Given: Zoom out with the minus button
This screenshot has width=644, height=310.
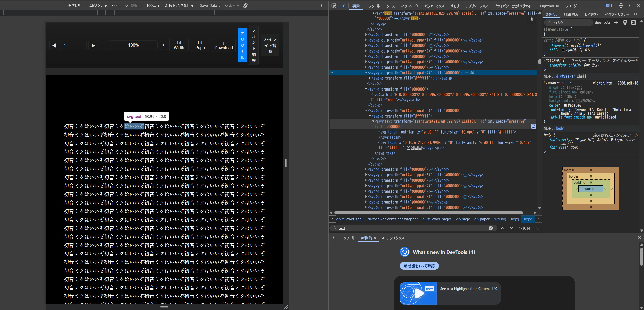Looking at the screenshot, I should tap(104, 45).
